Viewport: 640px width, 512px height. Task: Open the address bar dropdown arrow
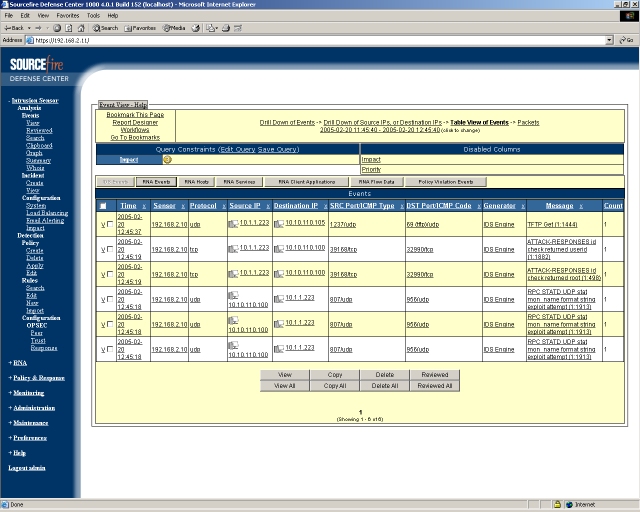click(x=609, y=40)
